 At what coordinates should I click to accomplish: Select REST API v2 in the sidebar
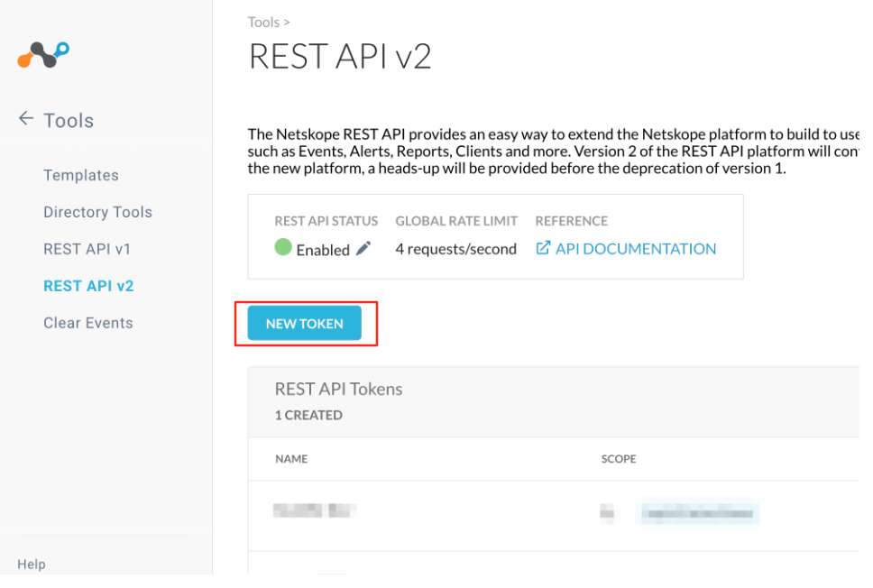point(88,286)
